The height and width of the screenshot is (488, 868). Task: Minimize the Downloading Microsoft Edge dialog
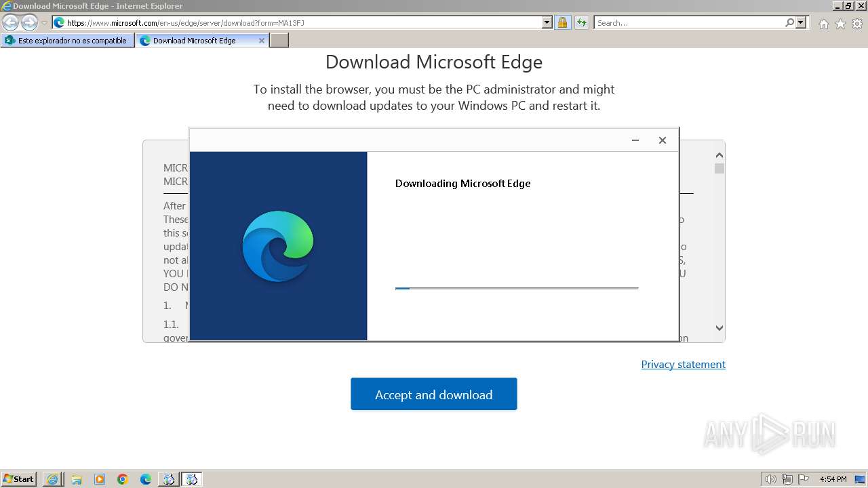click(x=635, y=140)
